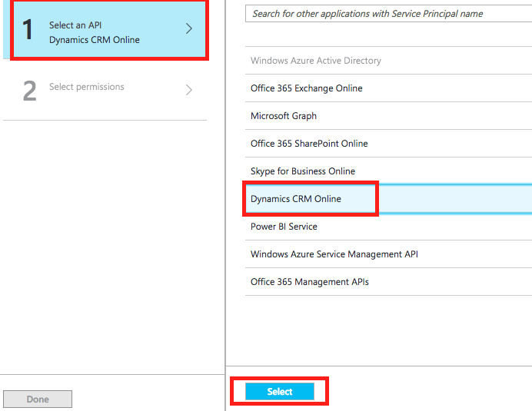Select Dynamics CRM Online in API list
This screenshot has width=532, height=411.
pyautogui.click(x=388, y=199)
